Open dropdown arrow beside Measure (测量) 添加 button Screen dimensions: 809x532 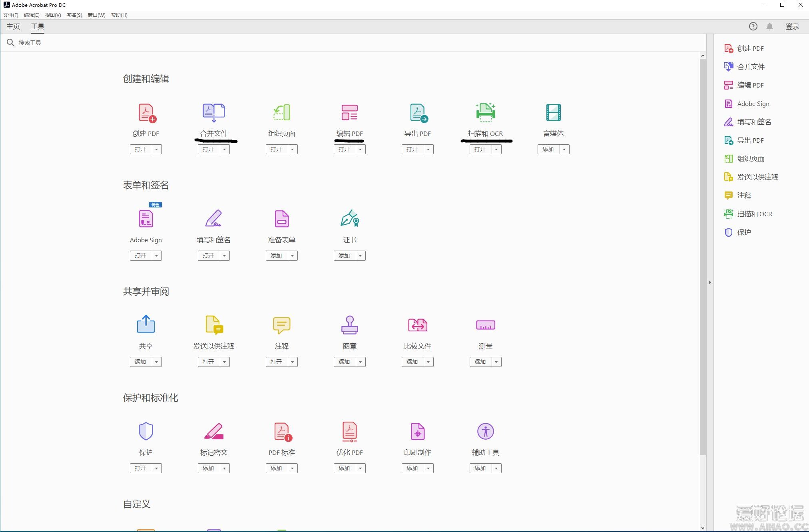coord(496,362)
